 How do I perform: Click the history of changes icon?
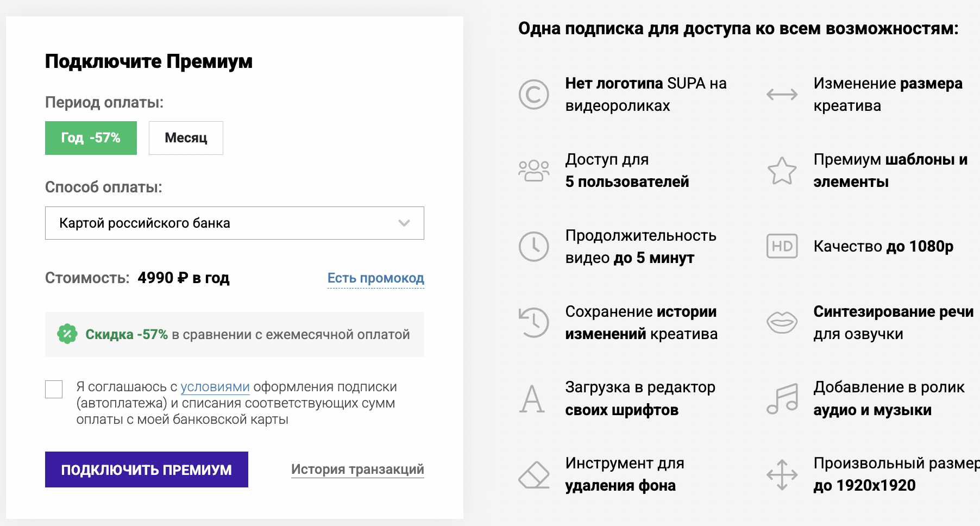(x=533, y=322)
